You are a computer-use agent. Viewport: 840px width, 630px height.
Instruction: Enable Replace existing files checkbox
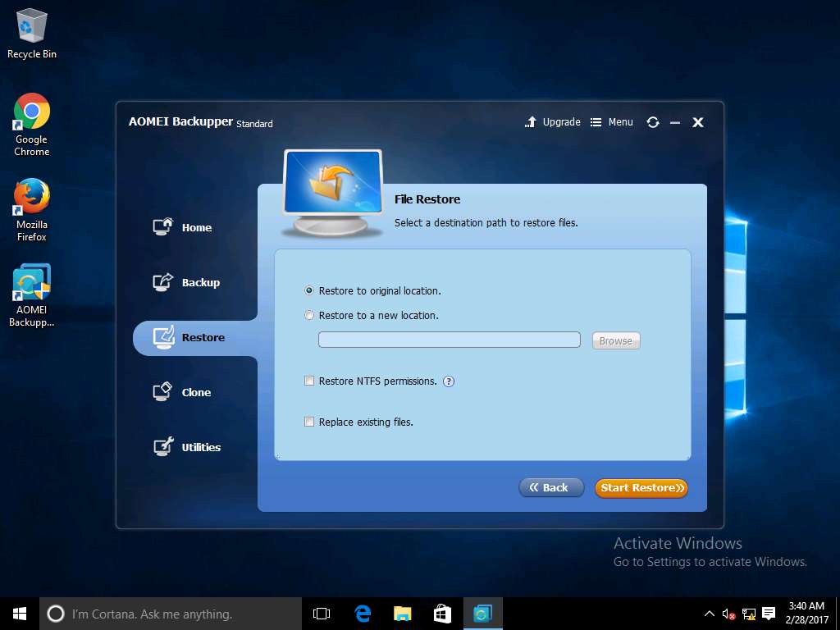(x=309, y=422)
